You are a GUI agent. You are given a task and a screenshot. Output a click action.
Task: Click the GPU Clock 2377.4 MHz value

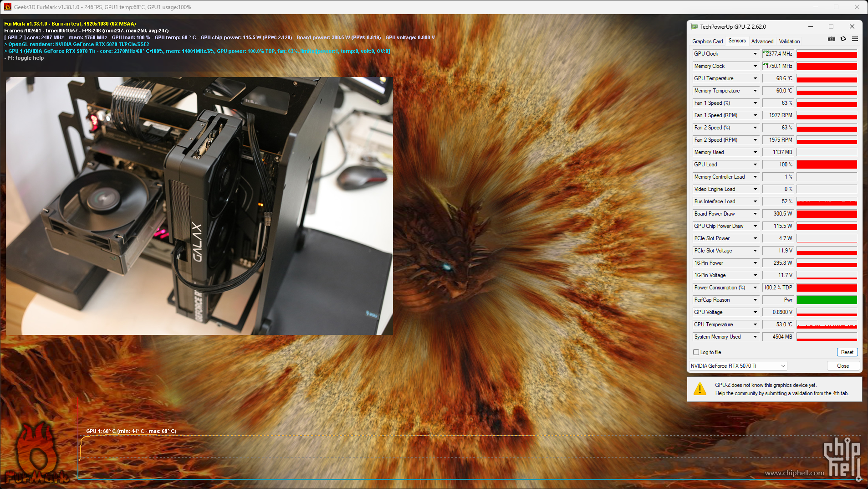click(778, 54)
